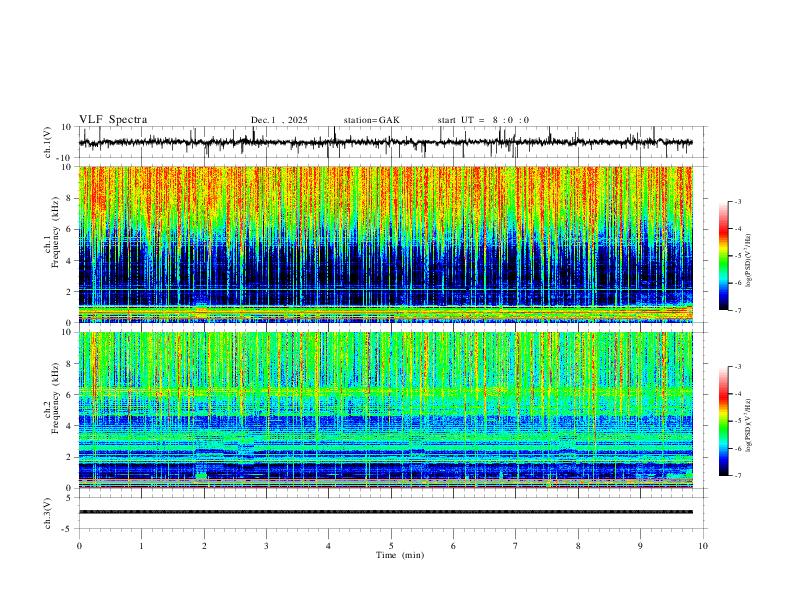Click the "-5" tick on the ch.3(V) axis
This screenshot has height=612, width=792.
coord(68,529)
